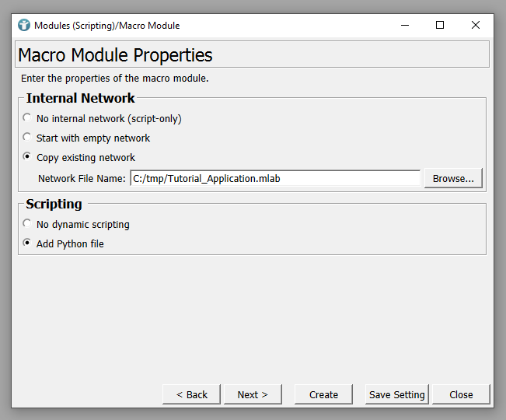Screen dimensions: 506x420
Task: Close the window using the title bar X
Action: (x=476, y=25)
